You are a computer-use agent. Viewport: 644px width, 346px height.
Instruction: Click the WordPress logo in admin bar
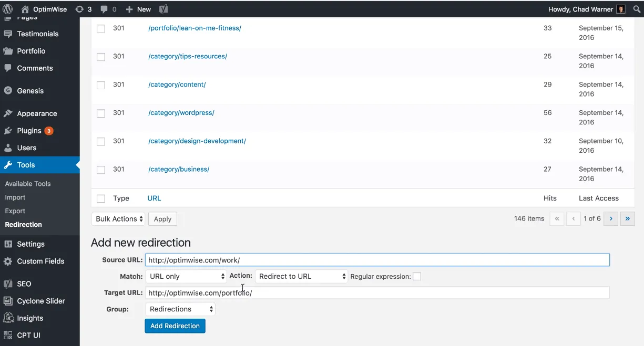pyautogui.click(x=7, y=9)
